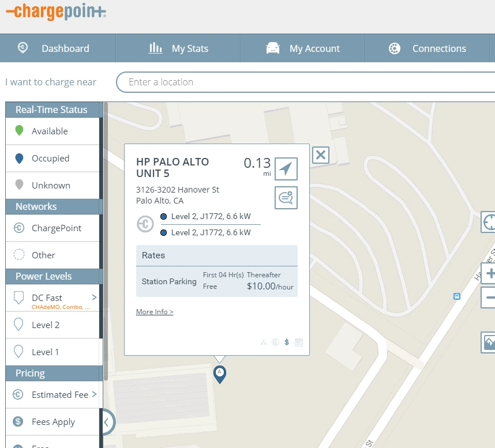Zoom in the map with plus button
495x448 pixels.
488,273
